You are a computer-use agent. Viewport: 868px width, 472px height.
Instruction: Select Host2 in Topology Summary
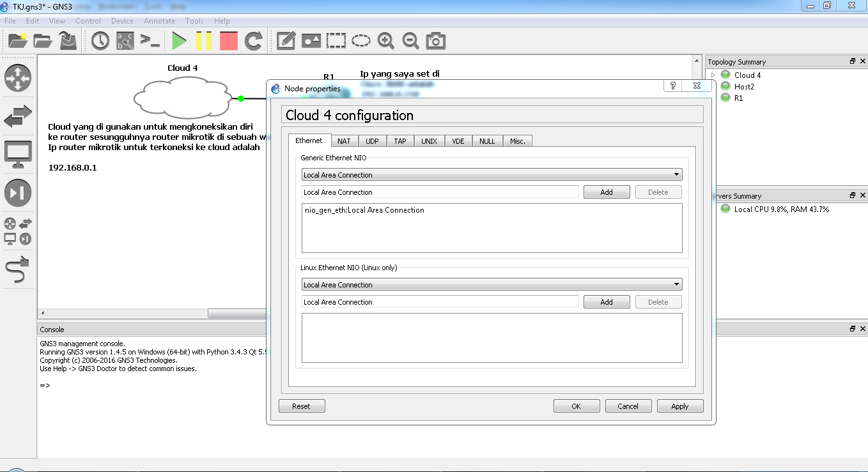pos(744,86)
